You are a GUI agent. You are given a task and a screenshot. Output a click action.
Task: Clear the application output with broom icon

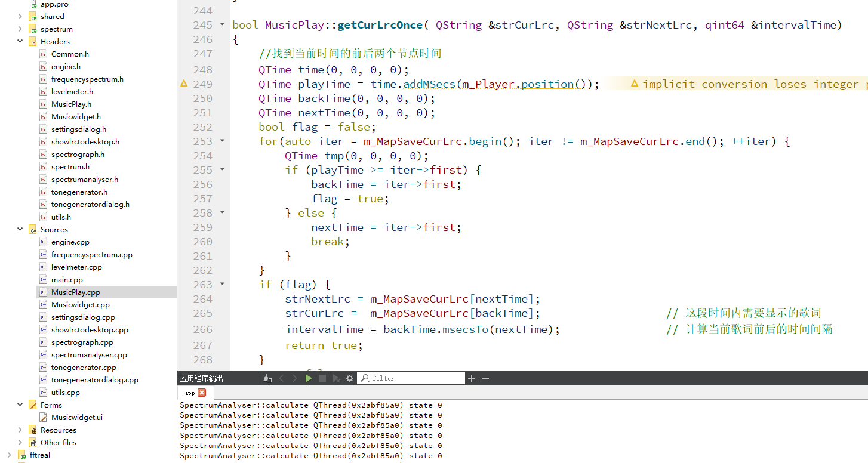(x=267, y=378)
